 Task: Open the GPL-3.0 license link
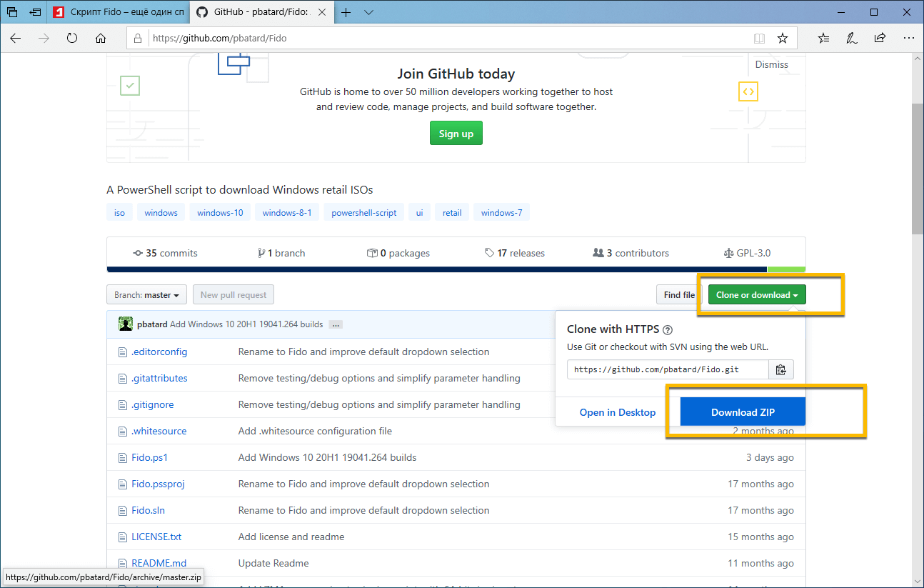click(x=747, y=253)
